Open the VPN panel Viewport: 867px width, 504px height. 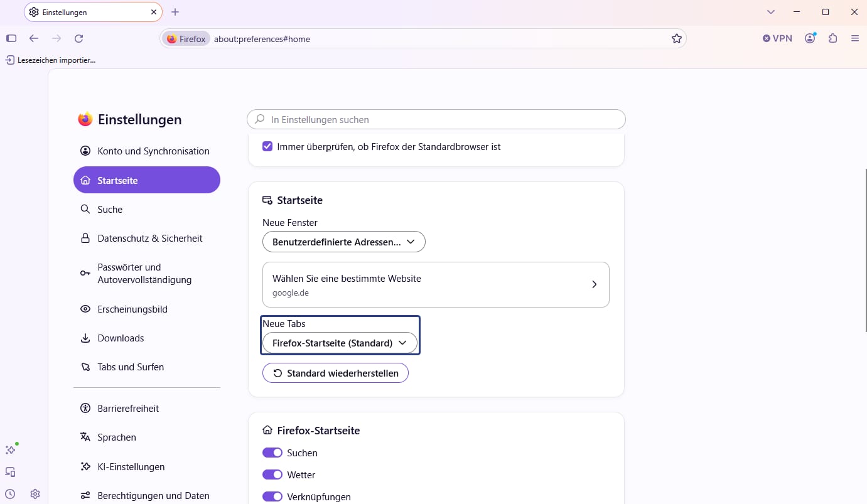777,38
